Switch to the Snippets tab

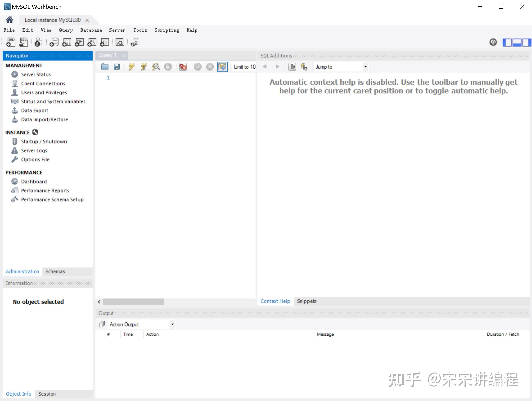(x=306, y=301)
